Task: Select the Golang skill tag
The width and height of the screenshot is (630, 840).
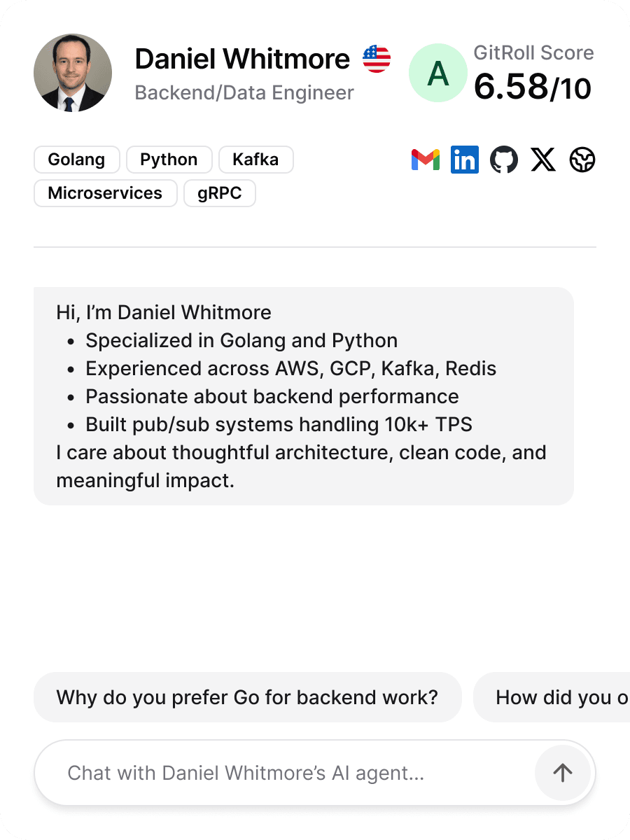Action: (x=76, y=160)
